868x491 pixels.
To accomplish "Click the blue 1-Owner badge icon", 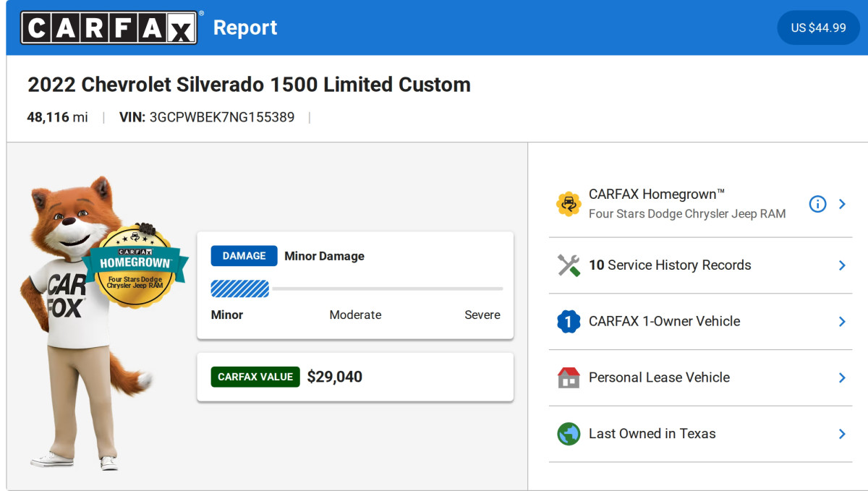I will 569,321.
